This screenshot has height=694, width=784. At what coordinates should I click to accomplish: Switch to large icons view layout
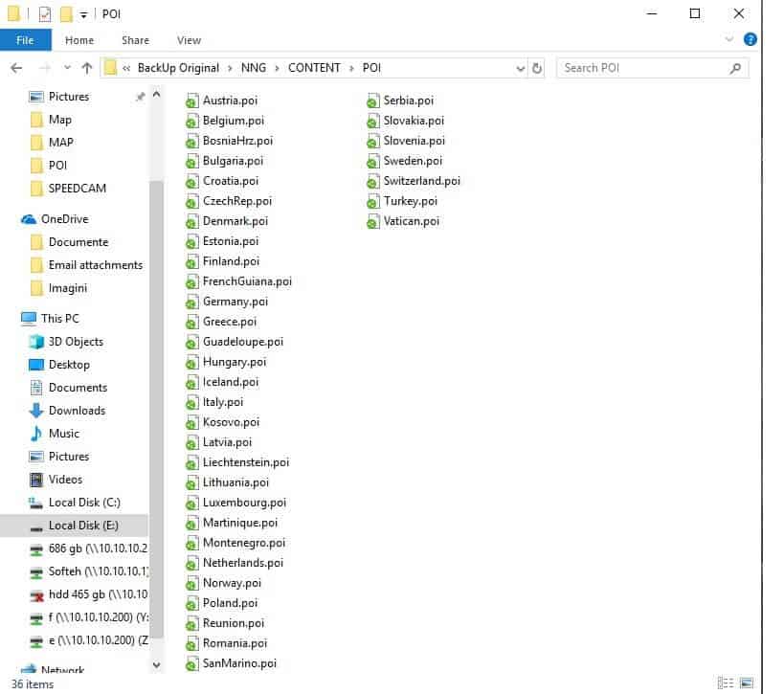pyautogui.click(x=744, y=683)
